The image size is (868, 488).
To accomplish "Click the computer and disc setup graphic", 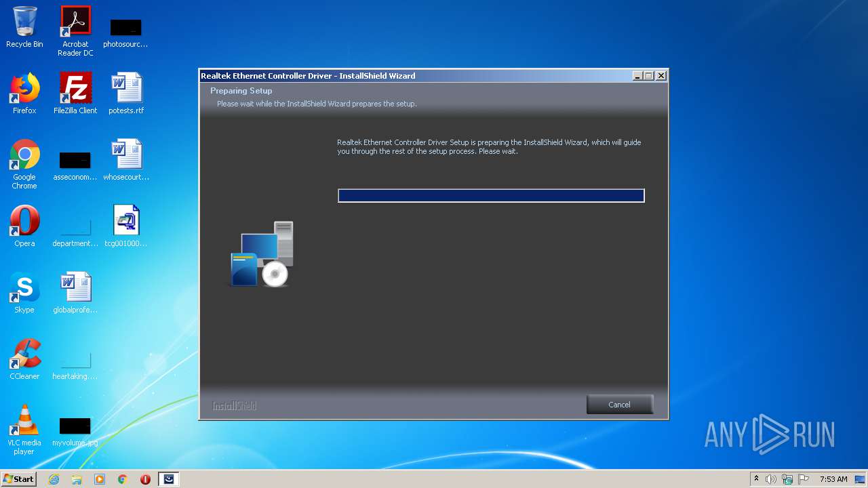I will click(x=262, y=253).
